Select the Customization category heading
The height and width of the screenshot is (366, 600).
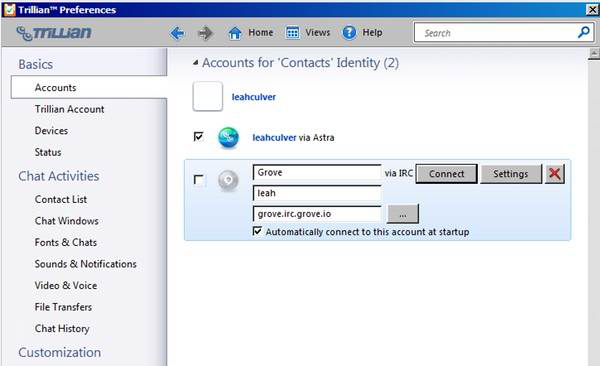click(x=60, y=352)
